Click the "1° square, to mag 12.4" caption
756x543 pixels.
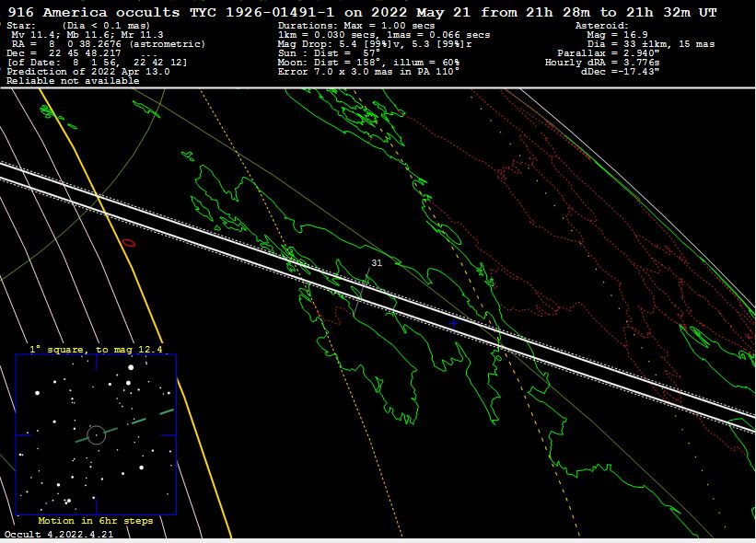[x=96, y=350]
